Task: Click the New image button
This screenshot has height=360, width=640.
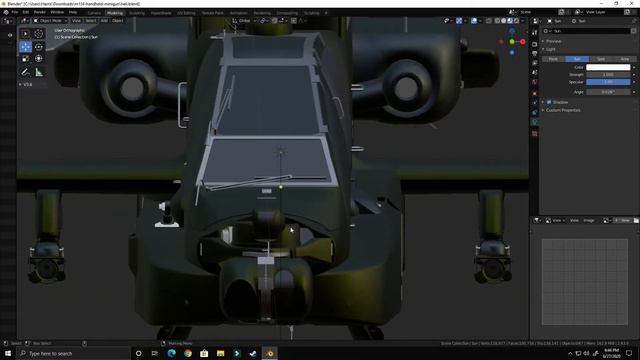Action: click(622, 220)
